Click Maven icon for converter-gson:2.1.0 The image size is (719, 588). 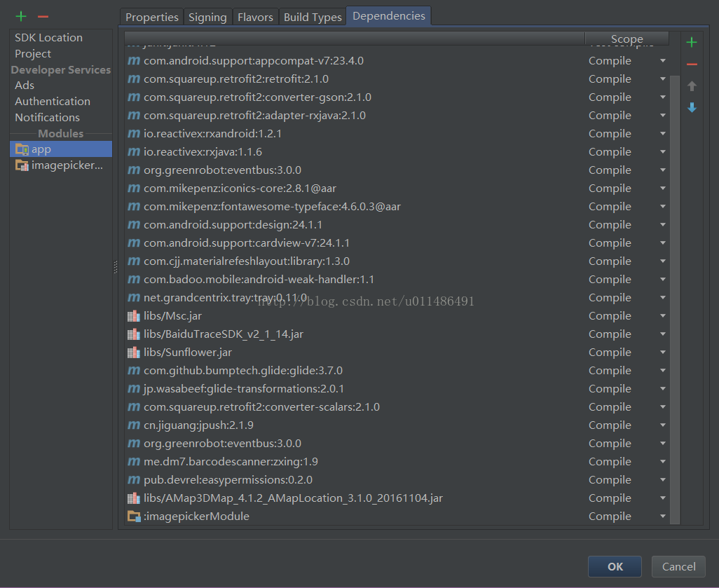click(x=133, y=97)
